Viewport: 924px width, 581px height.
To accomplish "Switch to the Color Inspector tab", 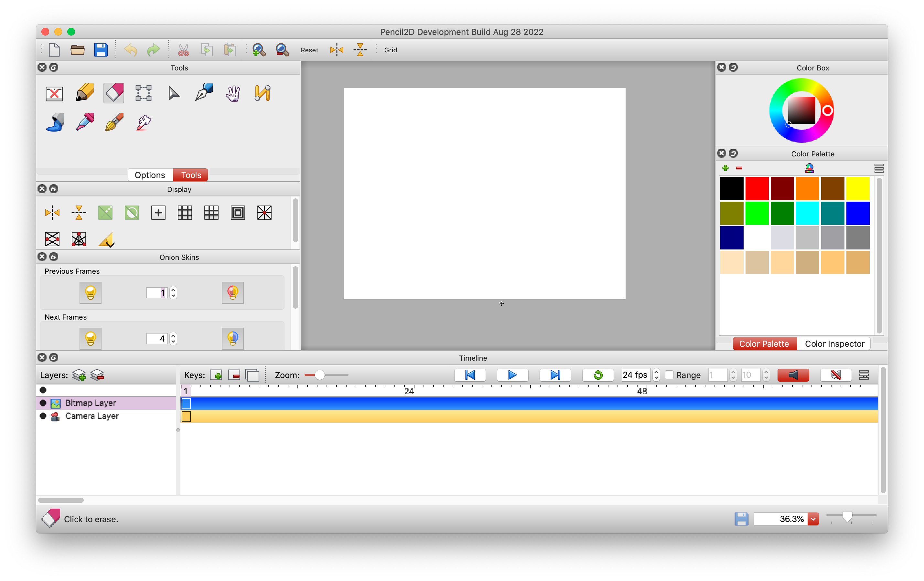I will click(x=834, y=343).
